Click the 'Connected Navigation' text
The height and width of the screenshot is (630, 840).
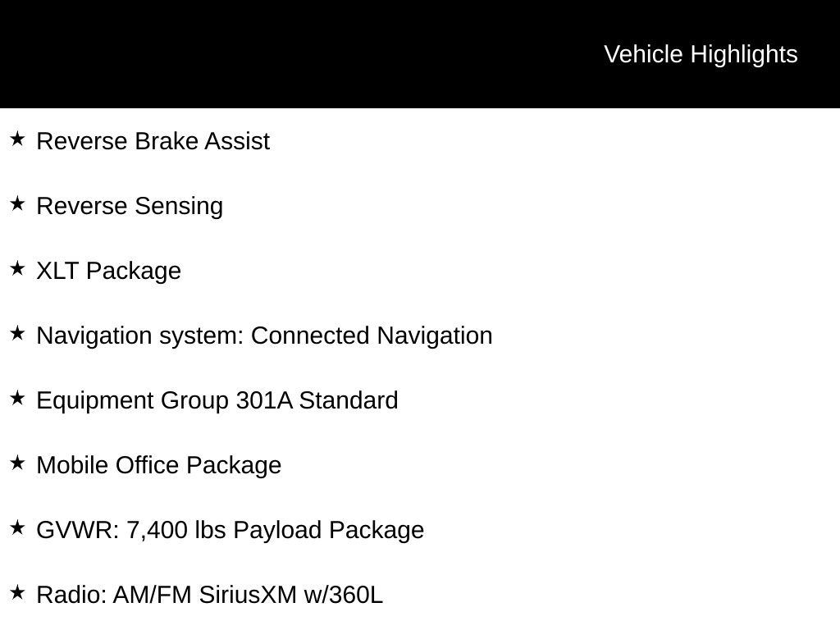(x=372, y=336)
